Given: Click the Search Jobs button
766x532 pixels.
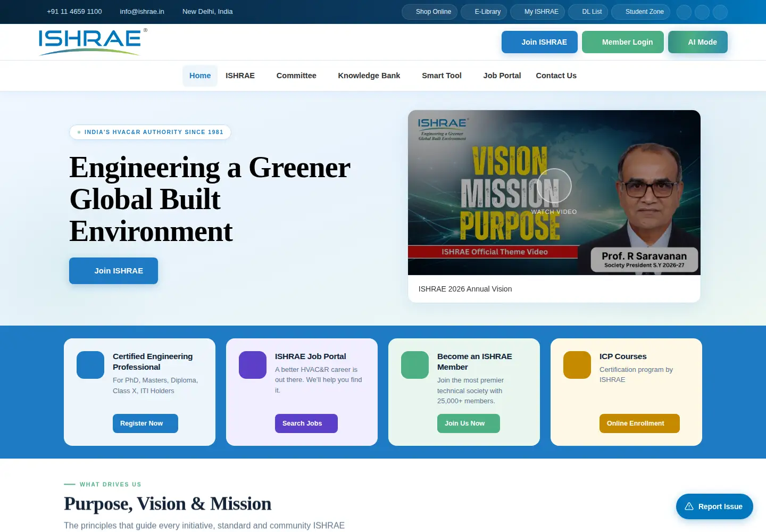Looking at the screenshot, I should point(306,423).
